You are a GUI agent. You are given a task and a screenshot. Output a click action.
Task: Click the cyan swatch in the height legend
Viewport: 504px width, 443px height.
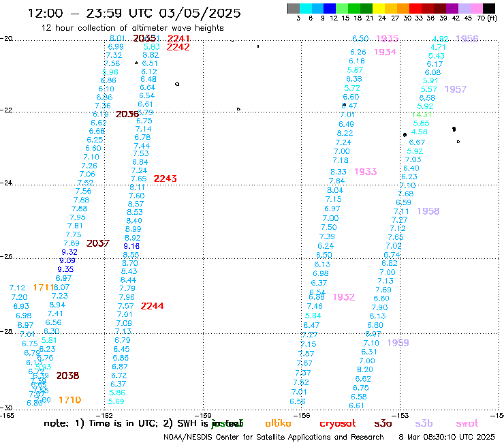pos(306,8)
